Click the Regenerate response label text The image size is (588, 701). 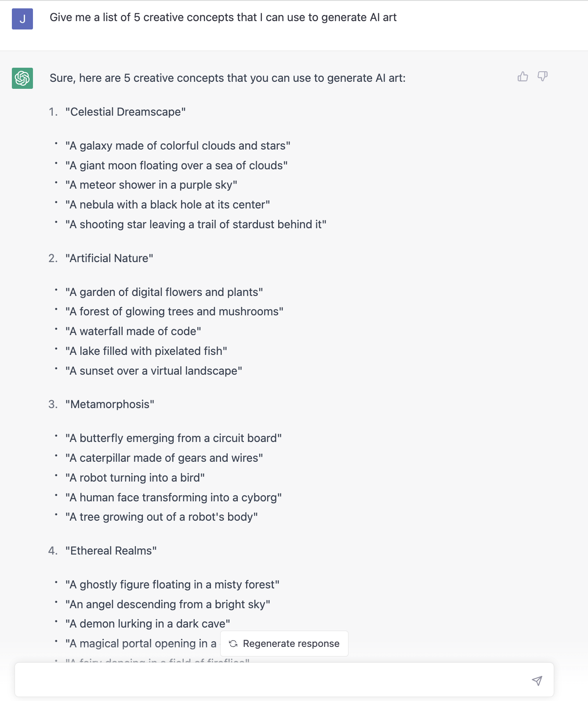(291, 643)
